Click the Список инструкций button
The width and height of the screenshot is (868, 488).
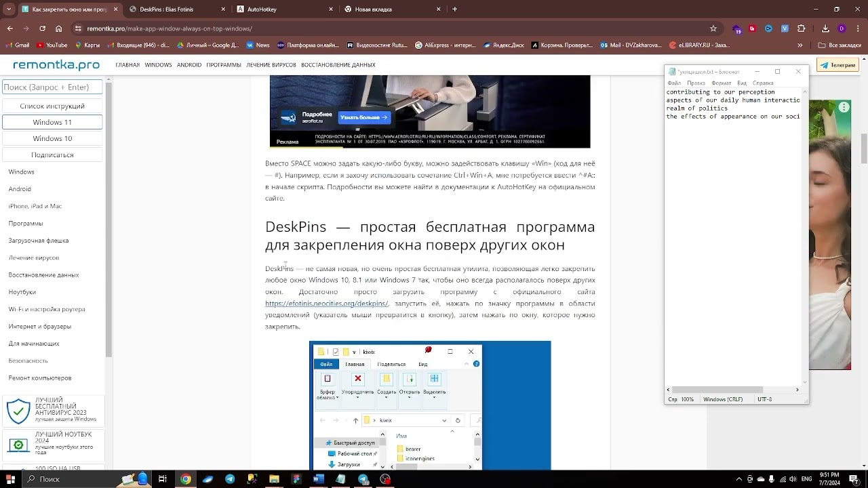point(52,106)
